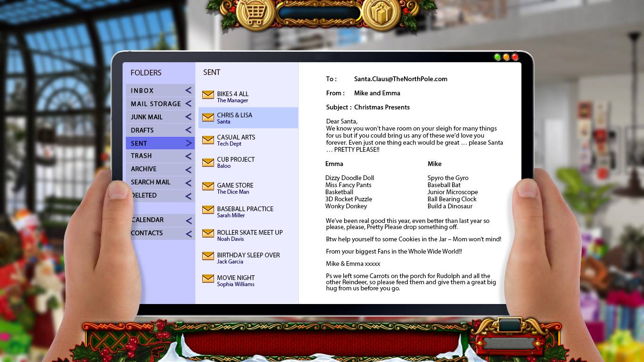Click the golden gift box icon
The height and width of the screenshot is (362, 644).
[381, 14]
